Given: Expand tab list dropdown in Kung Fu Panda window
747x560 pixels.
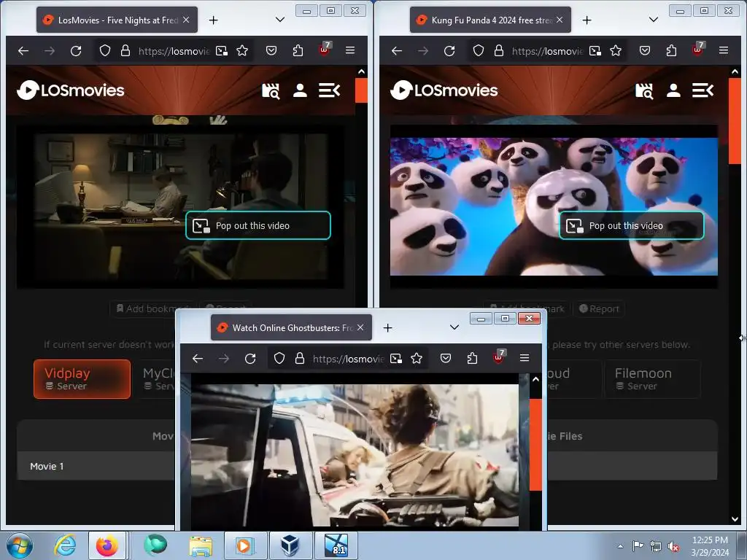Looking at the screenshot, I should 654,20.
